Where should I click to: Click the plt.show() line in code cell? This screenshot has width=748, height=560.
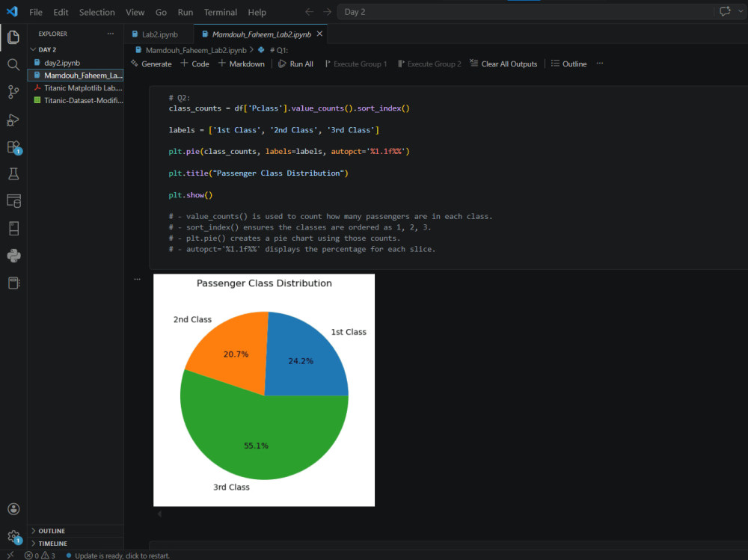[x=190, y=194]
